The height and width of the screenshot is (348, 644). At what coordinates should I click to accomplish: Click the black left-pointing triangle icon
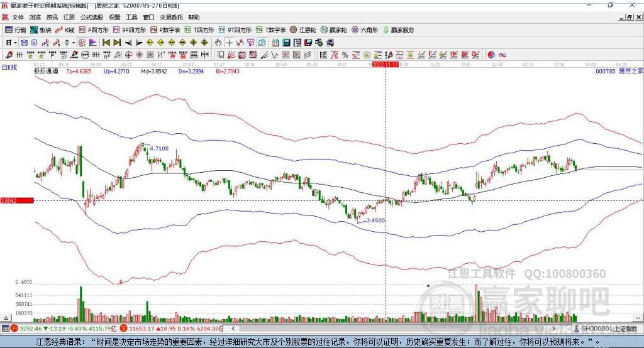coord(128,43)
